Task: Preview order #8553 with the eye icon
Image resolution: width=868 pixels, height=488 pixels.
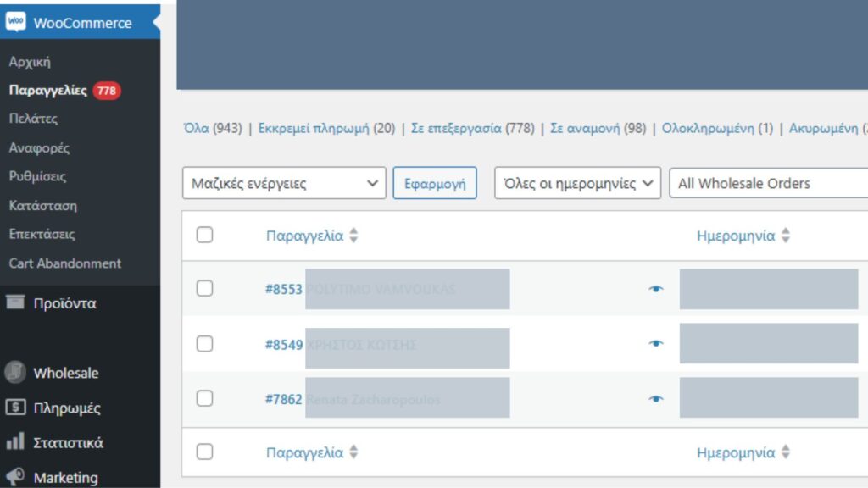Action: (657, 288)
